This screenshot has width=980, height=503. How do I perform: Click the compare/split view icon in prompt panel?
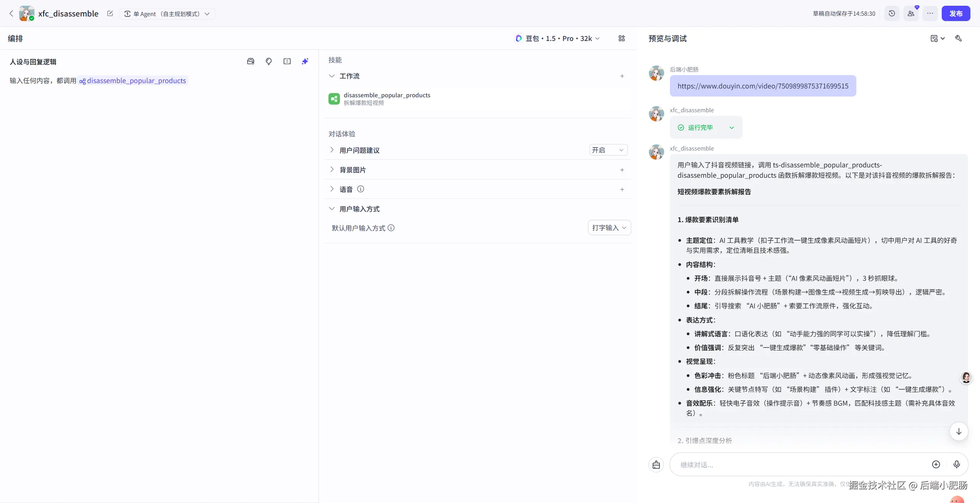(287, 61)
